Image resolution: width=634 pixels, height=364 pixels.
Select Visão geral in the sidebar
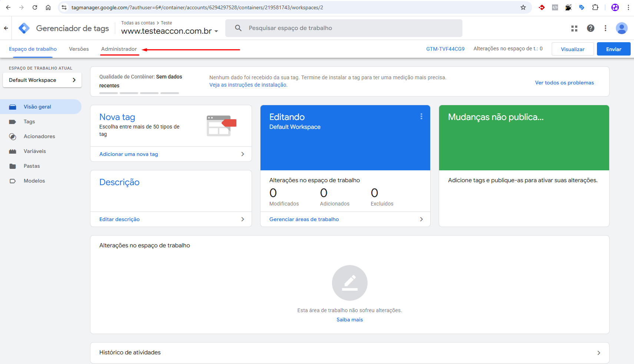(x=41, y=107)
